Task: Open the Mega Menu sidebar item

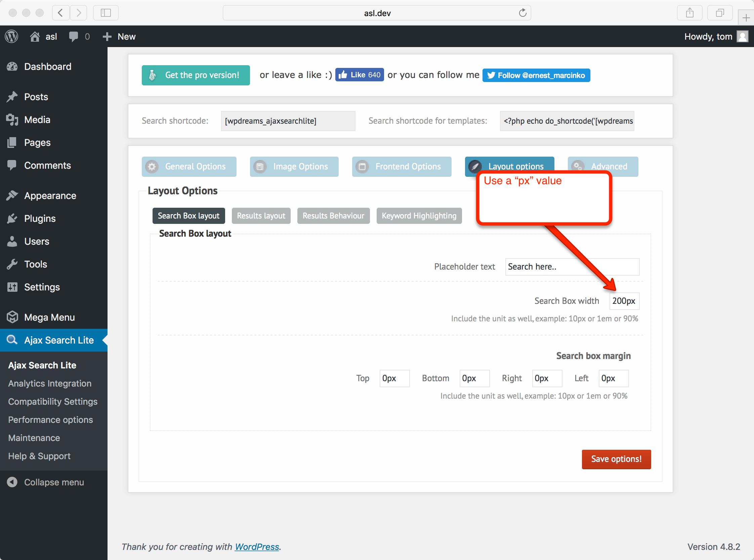Action: 49,317
